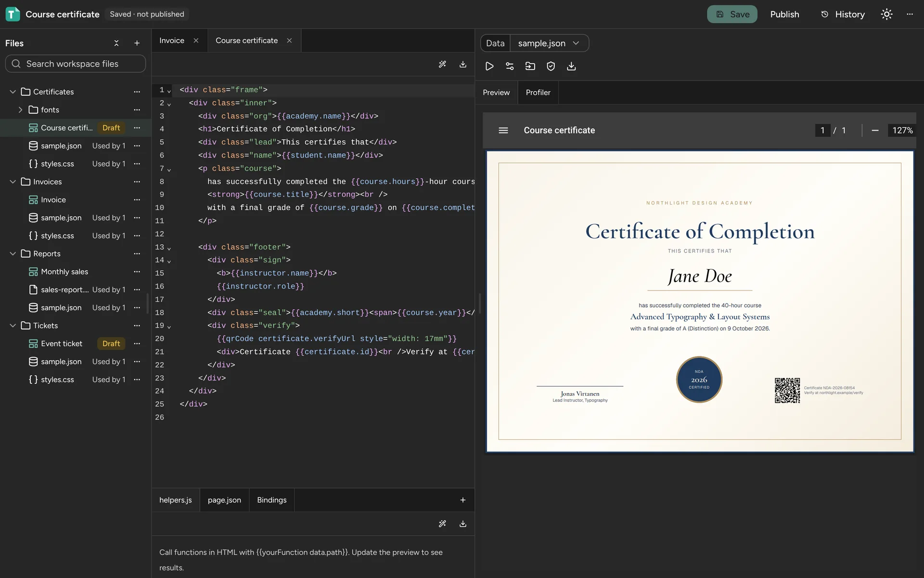This screenshot has height=578, width=924.
Task: Download the rendered output icon in the preview toolbar
Action: tap(571, 66)
